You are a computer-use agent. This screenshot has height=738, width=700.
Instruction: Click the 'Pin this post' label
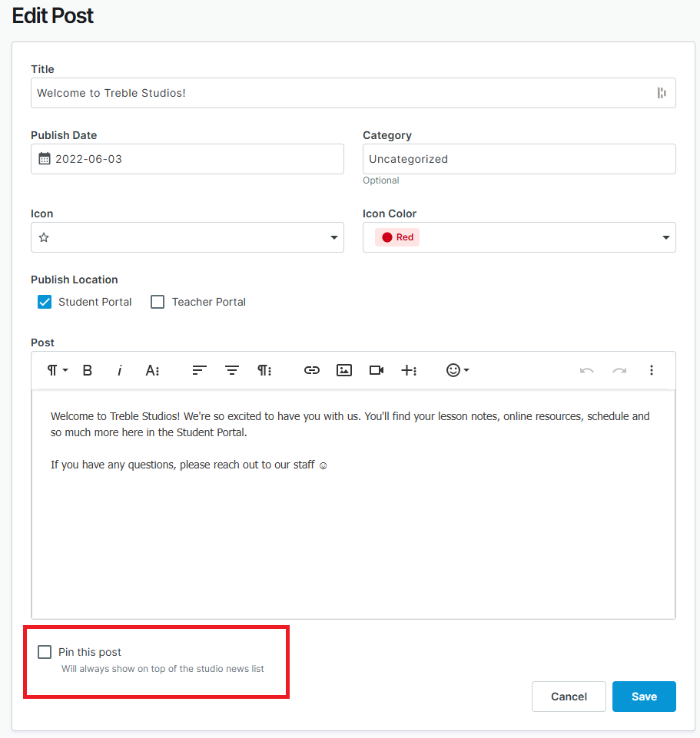pyautogui.click(x=89, y=652)
